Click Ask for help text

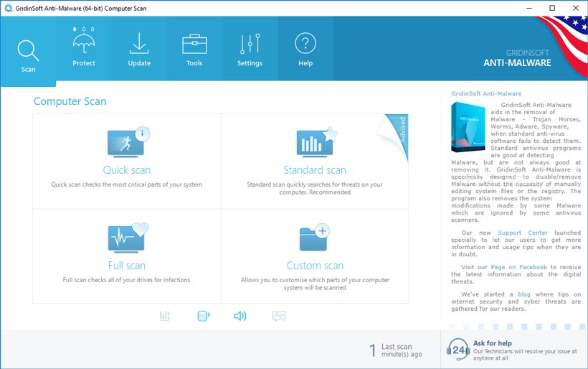(492, 343)
